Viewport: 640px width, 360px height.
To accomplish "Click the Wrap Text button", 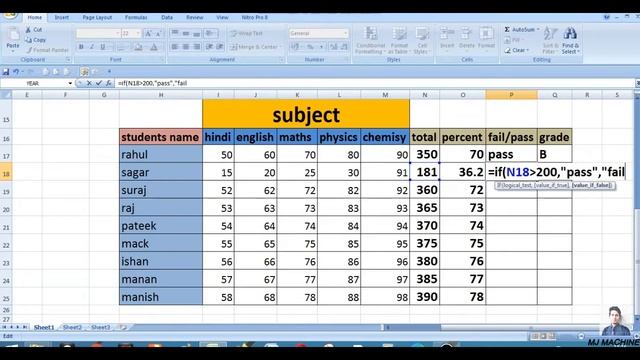I will click(246, 33).
